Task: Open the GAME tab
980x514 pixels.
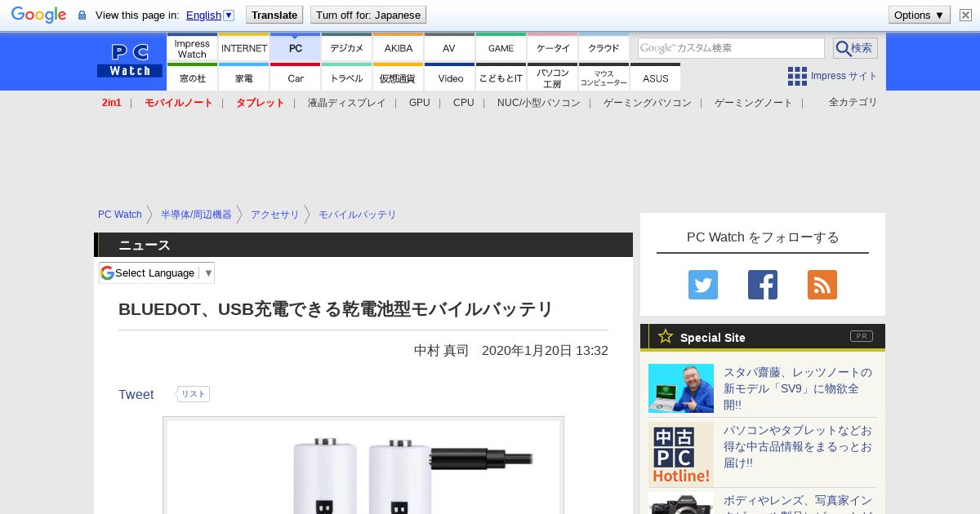Action: [501, 48]
